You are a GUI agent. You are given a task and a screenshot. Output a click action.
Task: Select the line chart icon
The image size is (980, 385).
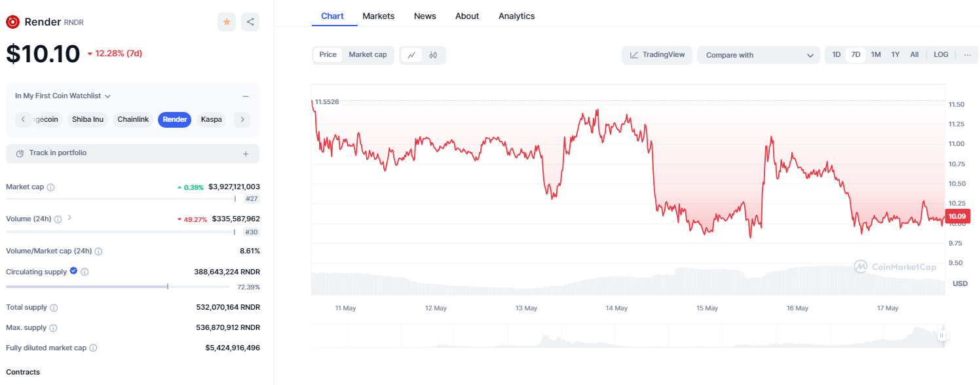[x=411, y=55]
